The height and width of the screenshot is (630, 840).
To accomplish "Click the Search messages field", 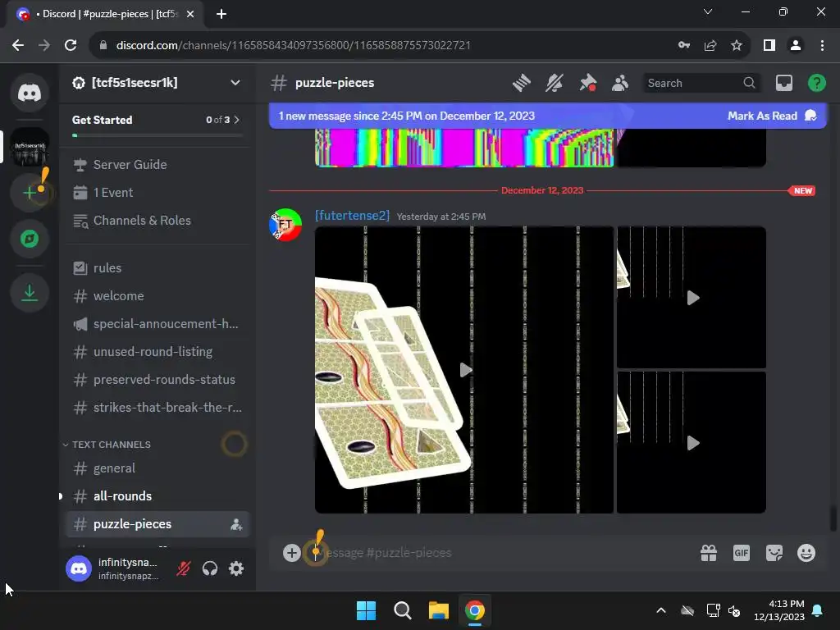I will 701,83.
